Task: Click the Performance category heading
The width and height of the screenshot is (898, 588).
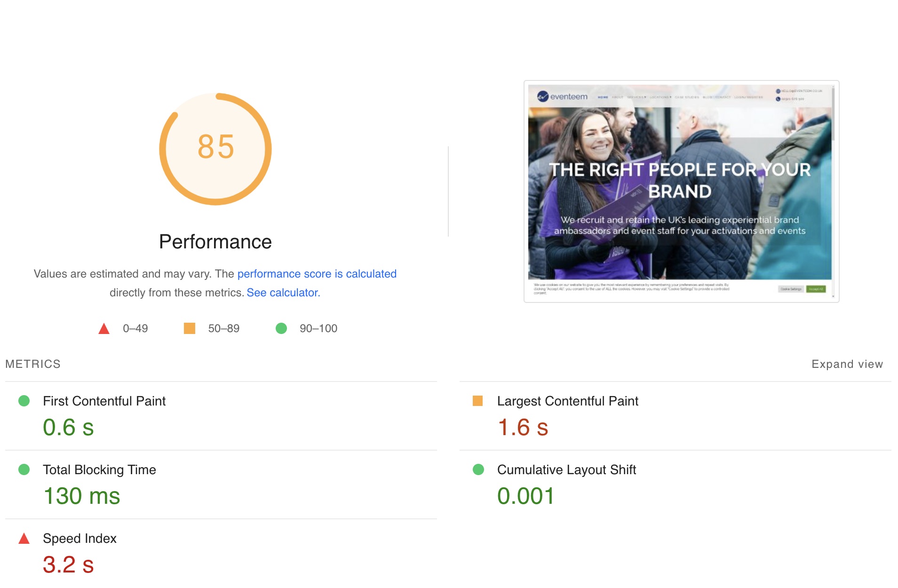Action: pyautogui.click(x=215, y=242)
